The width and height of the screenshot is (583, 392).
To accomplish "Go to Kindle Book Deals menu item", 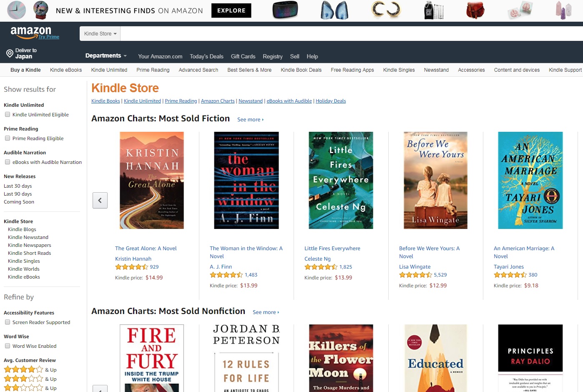I will 301,70.
